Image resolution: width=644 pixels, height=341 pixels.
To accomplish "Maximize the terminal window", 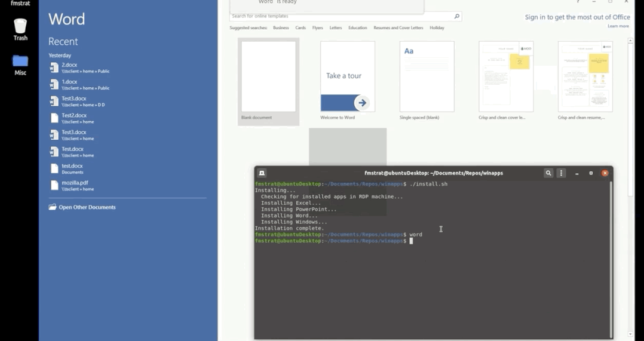I will (x=591, y=173).
